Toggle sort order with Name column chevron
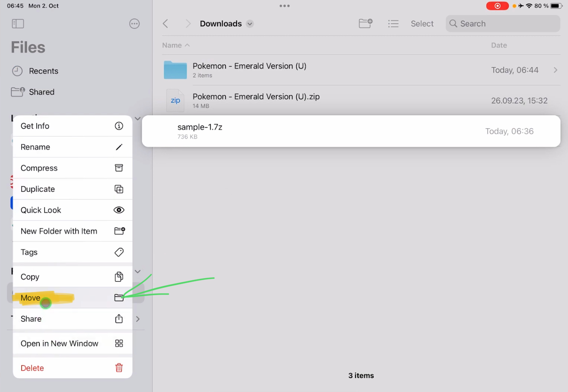The height and width of the screenshot is (392, 568). 187,45
